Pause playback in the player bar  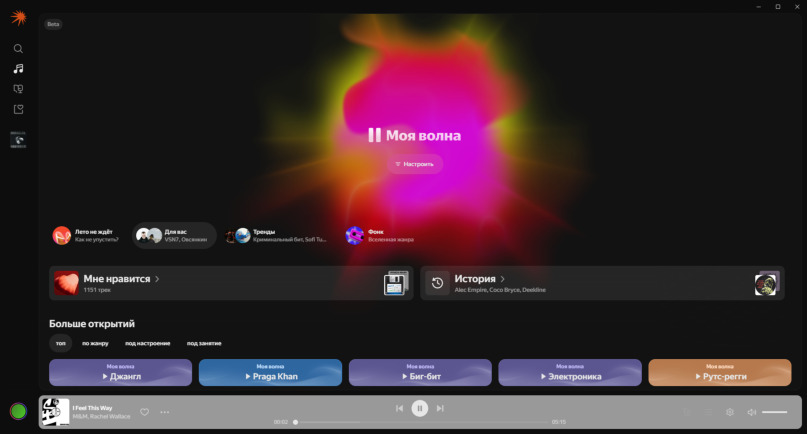[419, 408]
